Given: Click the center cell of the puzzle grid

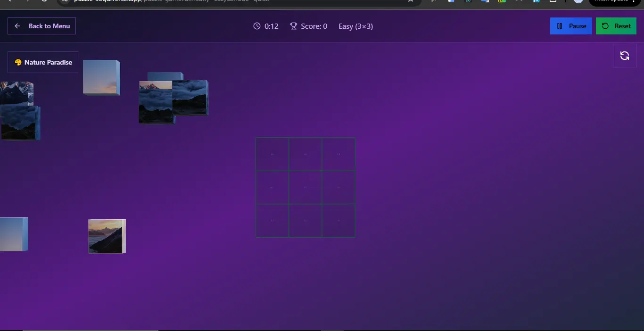Looking at the screenshot, I should 305,187.
